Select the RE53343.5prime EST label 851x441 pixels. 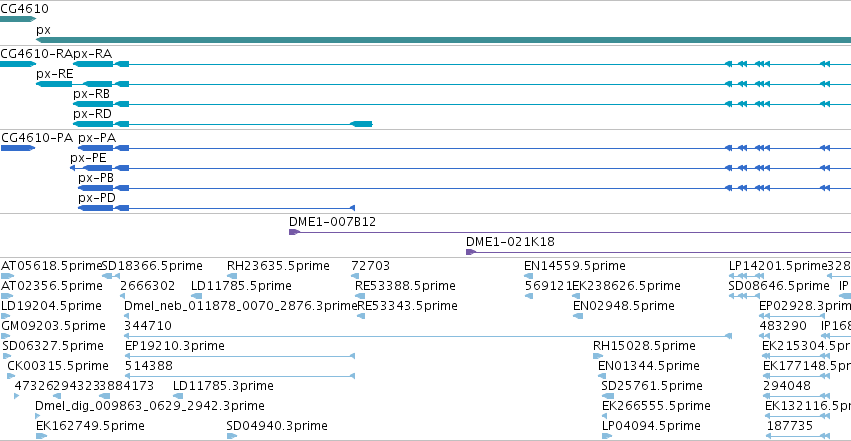click(407, 306)
